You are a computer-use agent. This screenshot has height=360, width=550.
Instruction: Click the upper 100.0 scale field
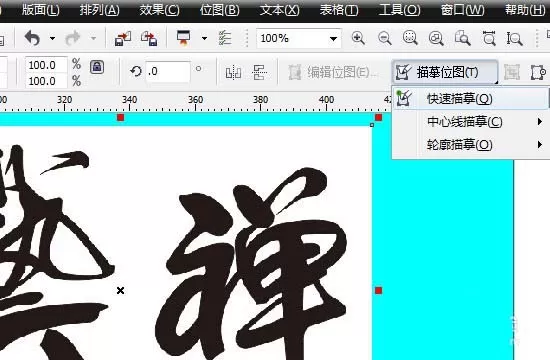46,65
